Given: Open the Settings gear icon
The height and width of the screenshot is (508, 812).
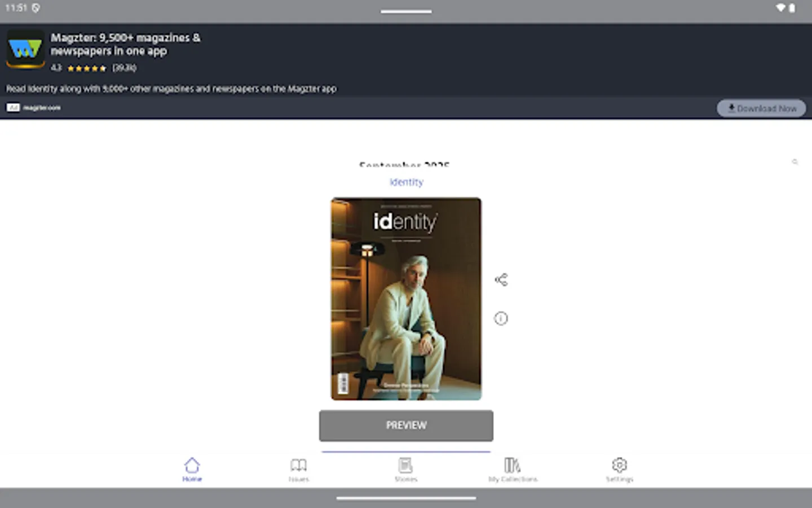Looking at the screenshot, I should [619, 465].
